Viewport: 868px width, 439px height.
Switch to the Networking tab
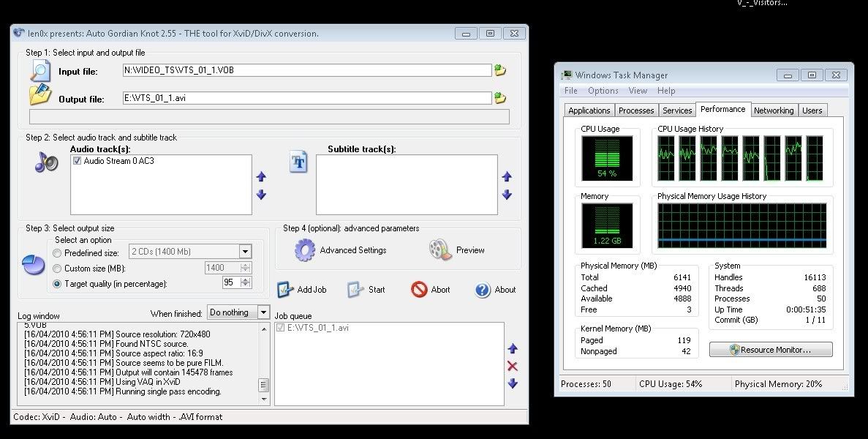[x=774, y=110]
